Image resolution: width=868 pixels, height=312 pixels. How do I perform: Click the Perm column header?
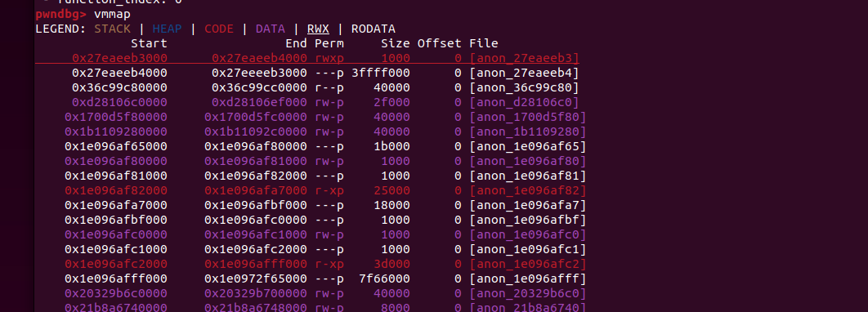(329, 43)
